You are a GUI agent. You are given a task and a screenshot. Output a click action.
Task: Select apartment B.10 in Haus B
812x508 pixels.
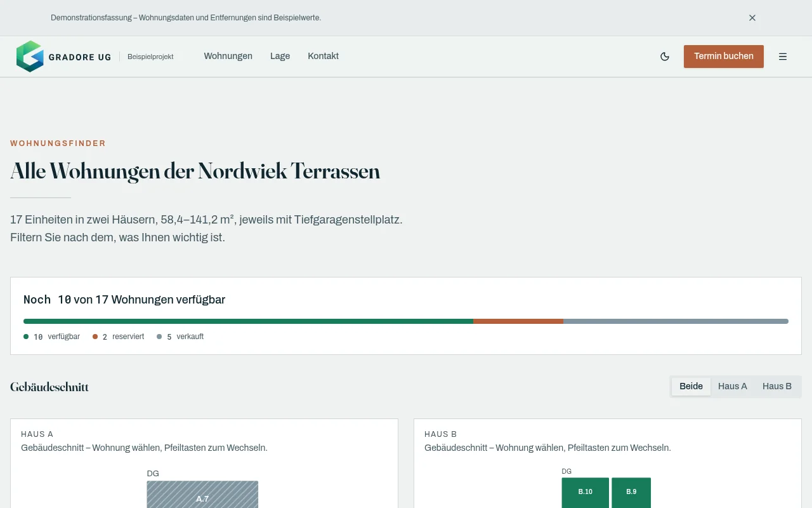pos(585,493)
